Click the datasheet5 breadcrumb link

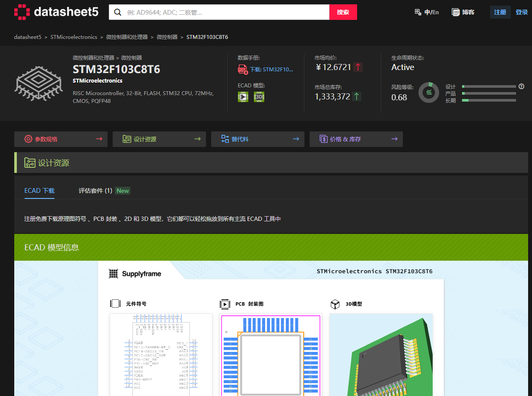tap(28, 37)
